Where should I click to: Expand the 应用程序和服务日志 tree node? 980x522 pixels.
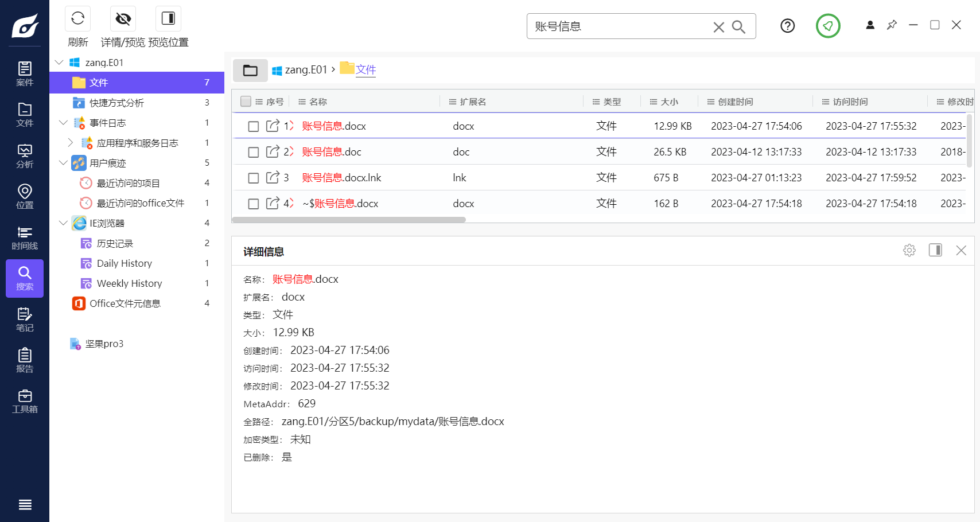[71, 142]
